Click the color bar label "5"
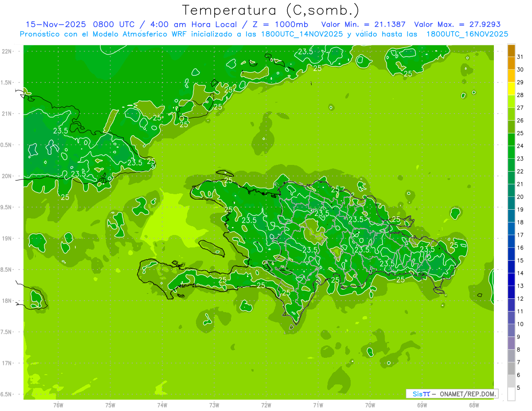 [519, 388]
